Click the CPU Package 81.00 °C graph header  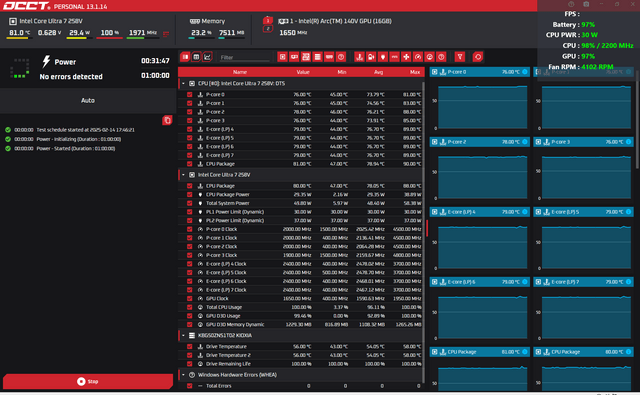coord(480,352)
